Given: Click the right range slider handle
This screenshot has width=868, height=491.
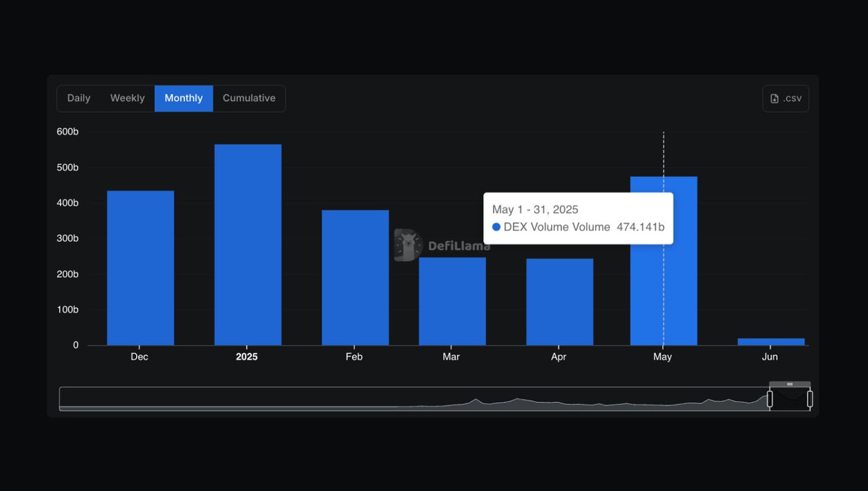Looking at the screenshot, I should (x=810, y=399).
